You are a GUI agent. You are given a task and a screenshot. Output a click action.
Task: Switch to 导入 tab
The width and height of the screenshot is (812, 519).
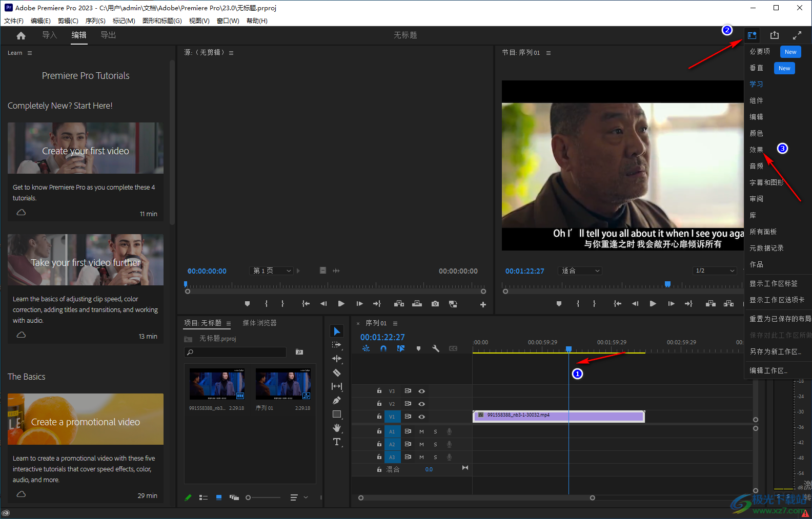tap(49, 35)
